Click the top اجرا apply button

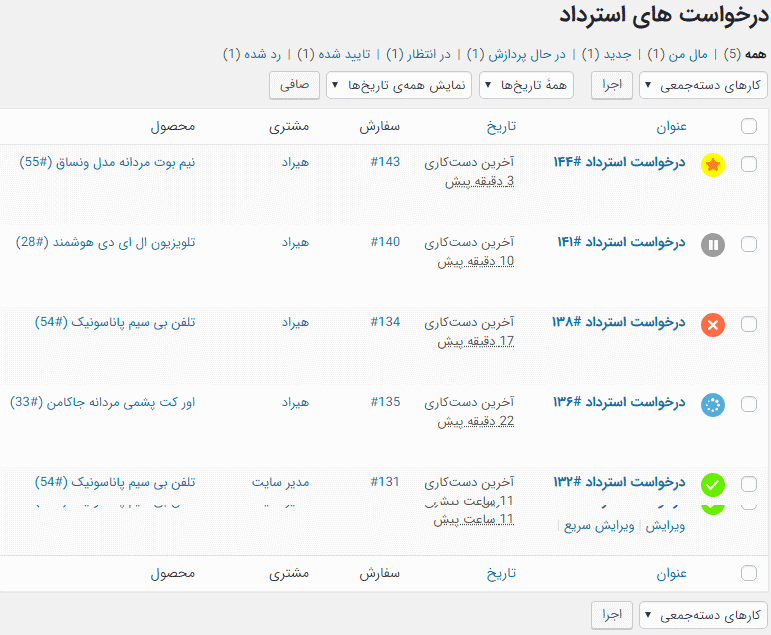[612, 86]
